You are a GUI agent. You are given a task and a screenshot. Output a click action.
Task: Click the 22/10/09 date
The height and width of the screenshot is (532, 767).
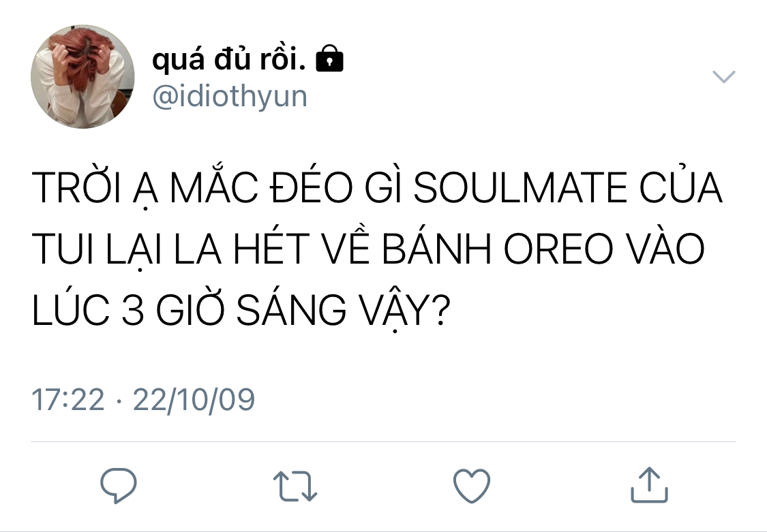point(194,400)
